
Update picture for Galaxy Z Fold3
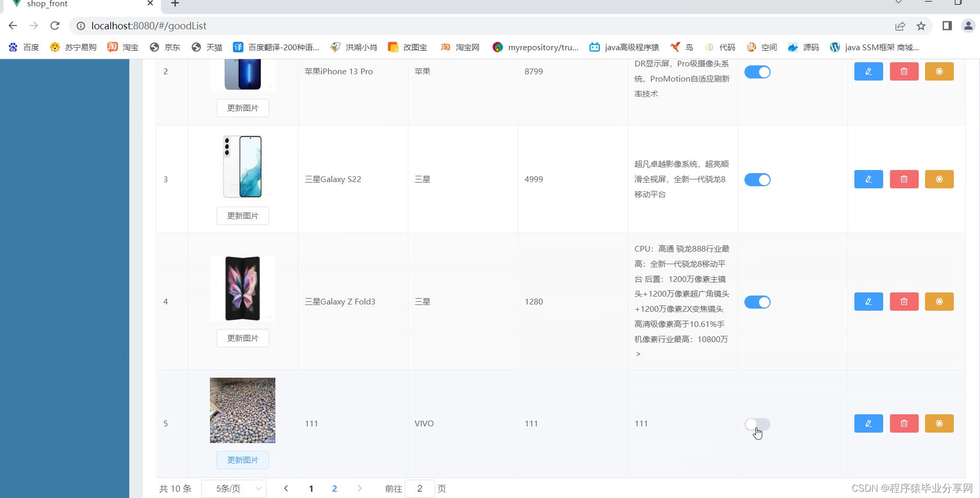pyautogui.click(x=243, y=338)
